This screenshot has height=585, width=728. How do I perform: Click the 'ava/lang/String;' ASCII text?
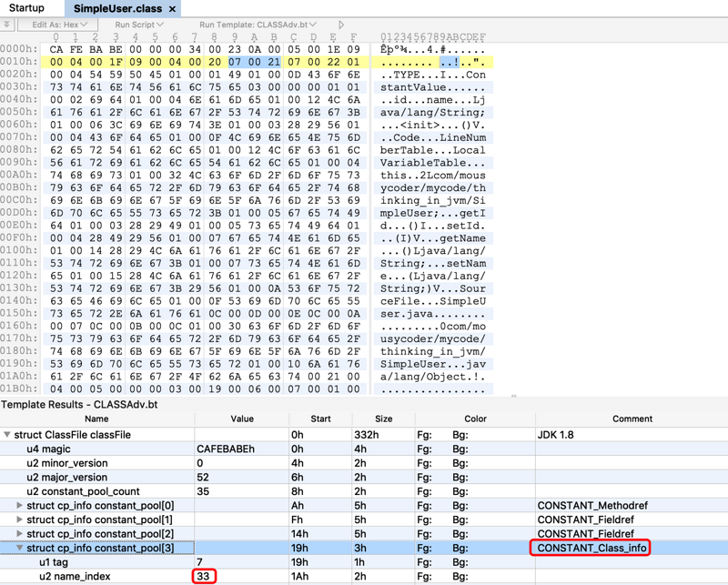pos(433,112)
